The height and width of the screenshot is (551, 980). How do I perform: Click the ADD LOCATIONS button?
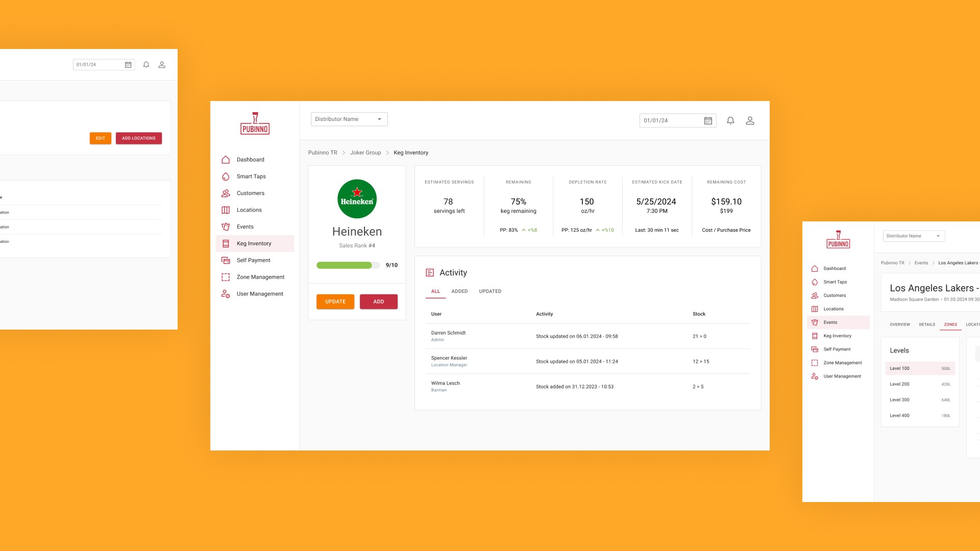(139, 138)
